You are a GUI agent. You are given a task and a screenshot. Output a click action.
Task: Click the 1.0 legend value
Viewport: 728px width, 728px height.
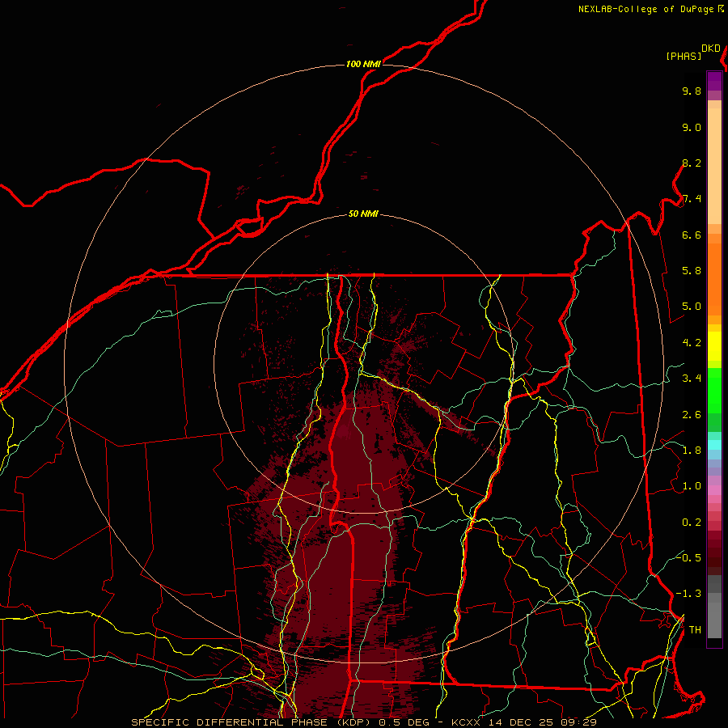(692, 486)
